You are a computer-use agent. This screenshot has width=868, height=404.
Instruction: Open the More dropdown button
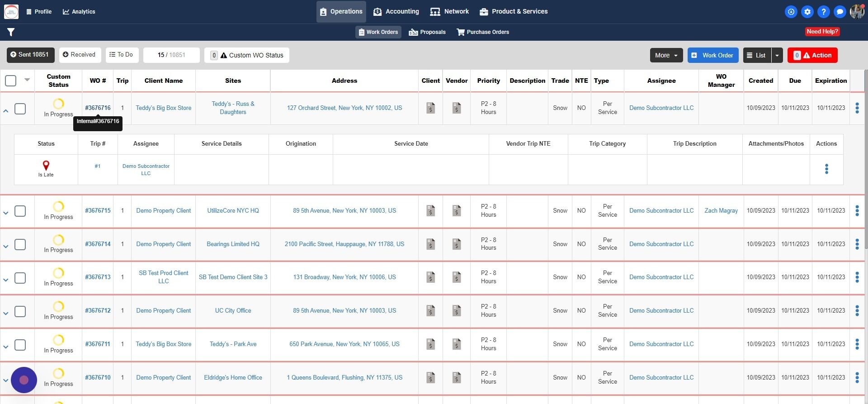(x=666, y=55)
